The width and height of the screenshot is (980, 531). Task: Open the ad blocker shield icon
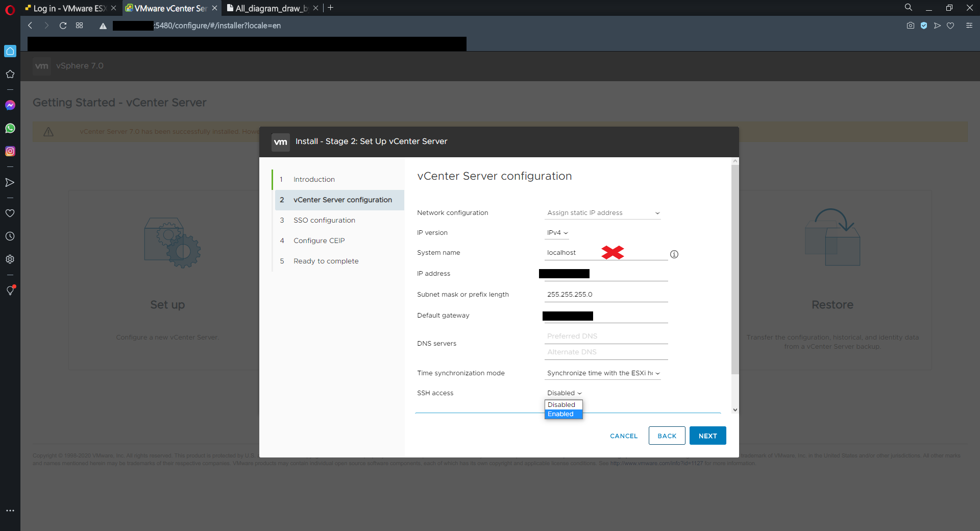pos(924,26)
